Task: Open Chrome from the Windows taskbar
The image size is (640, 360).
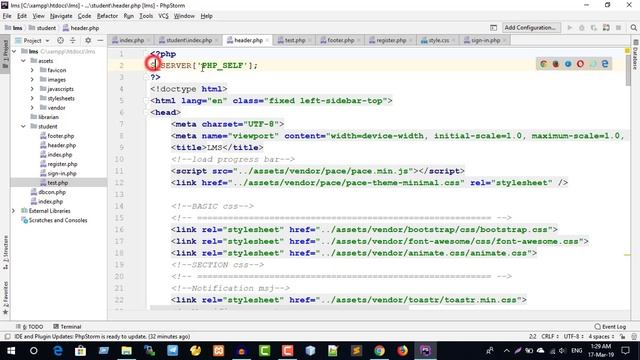Action: (x=379, y=351)
